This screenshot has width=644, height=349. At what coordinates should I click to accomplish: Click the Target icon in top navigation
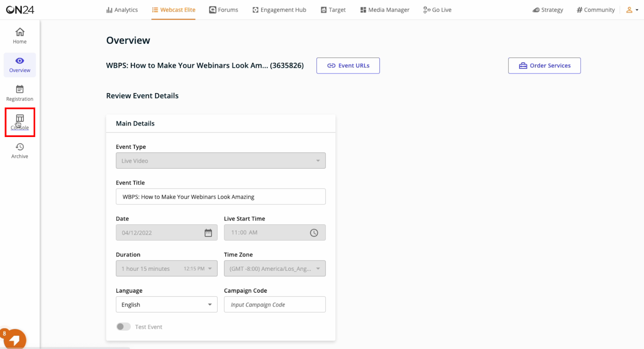324,10
